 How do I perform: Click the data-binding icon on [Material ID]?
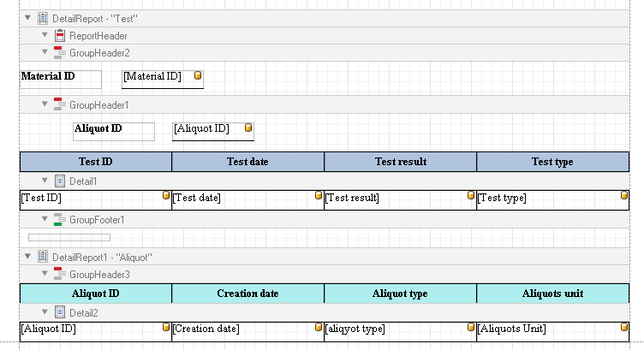(198, 76)
